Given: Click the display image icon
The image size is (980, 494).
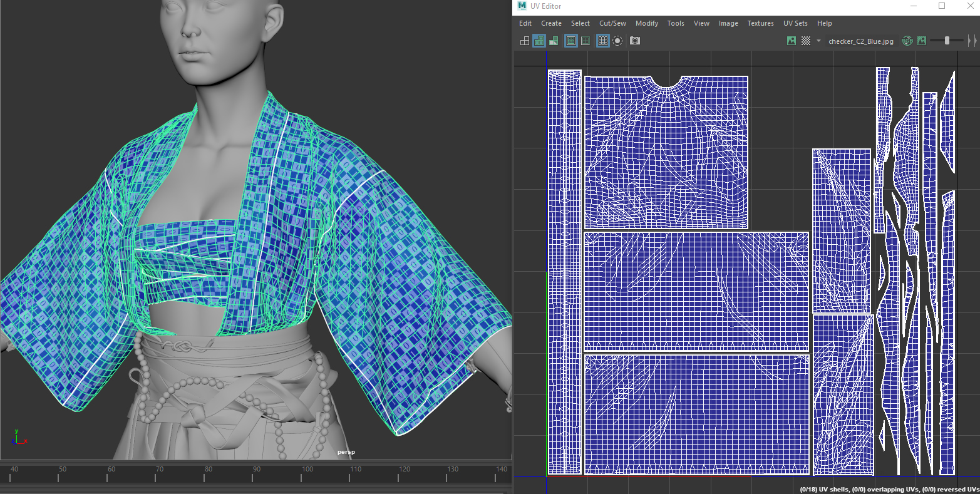Looking at the screenshot, I should (x=792, y=41).
